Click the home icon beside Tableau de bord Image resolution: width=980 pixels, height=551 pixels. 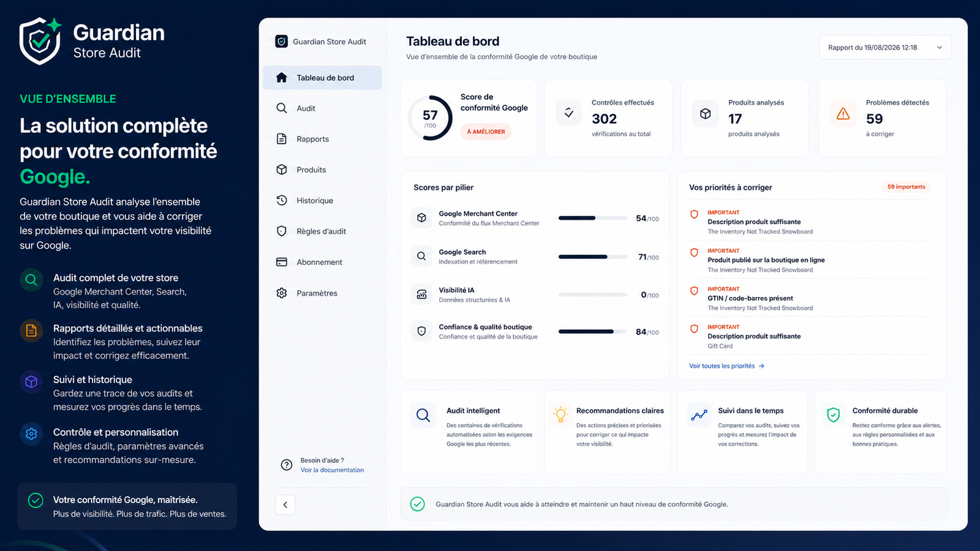coord(282,78)
